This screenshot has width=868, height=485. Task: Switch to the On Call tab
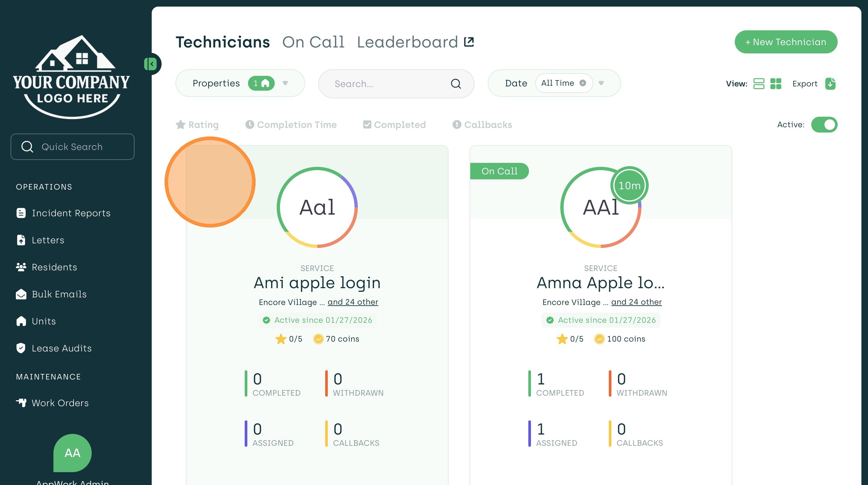pyautogui.click(x=313, y=42)
